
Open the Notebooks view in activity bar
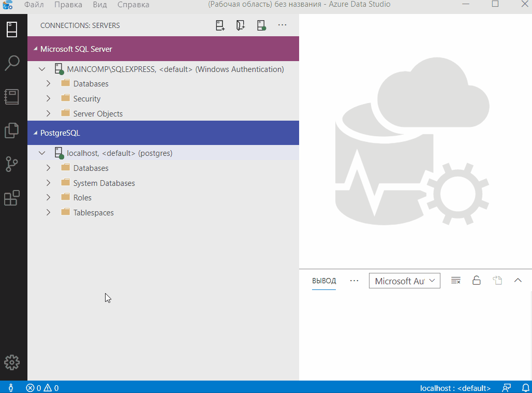[12, 97]
